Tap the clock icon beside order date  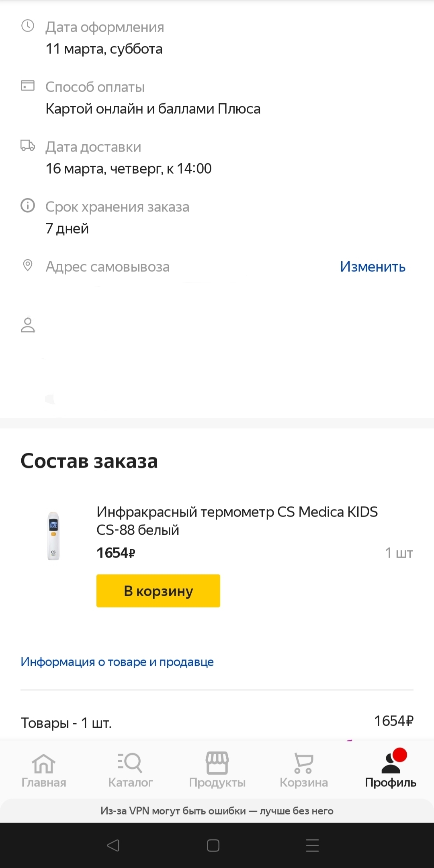(27, 26)
